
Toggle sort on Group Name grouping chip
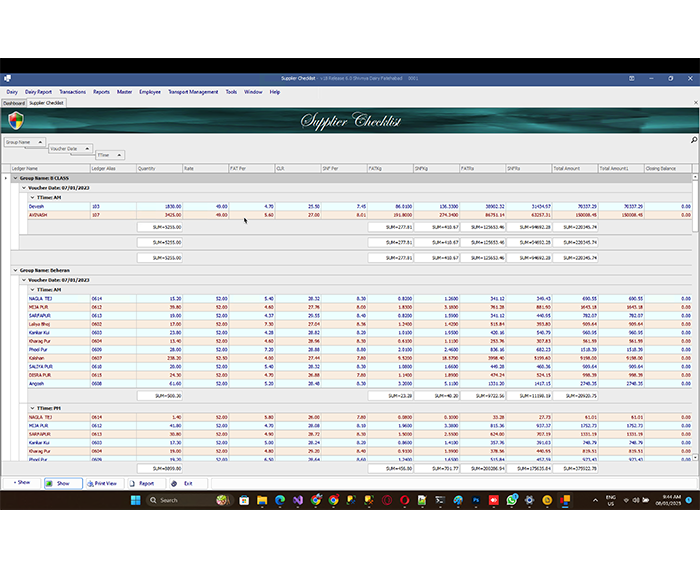pyautogui.click(x=24, y=142)
